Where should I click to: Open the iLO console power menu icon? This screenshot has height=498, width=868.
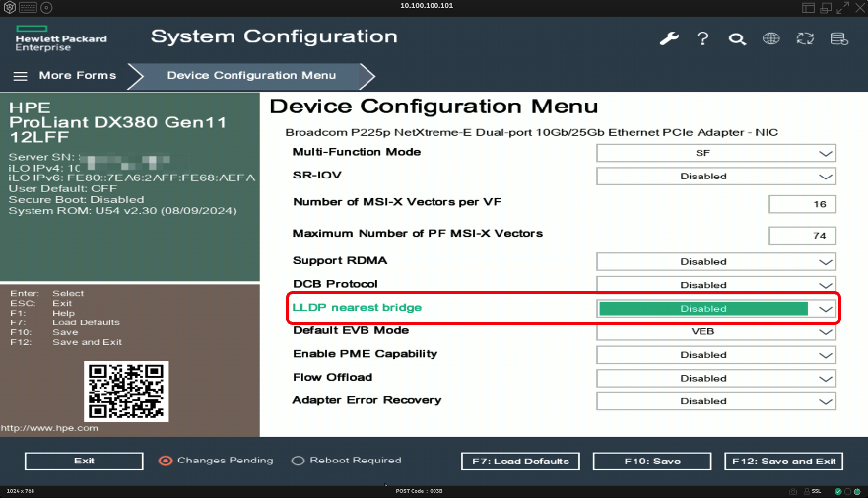pyautogui.click(x=10, y=8)
